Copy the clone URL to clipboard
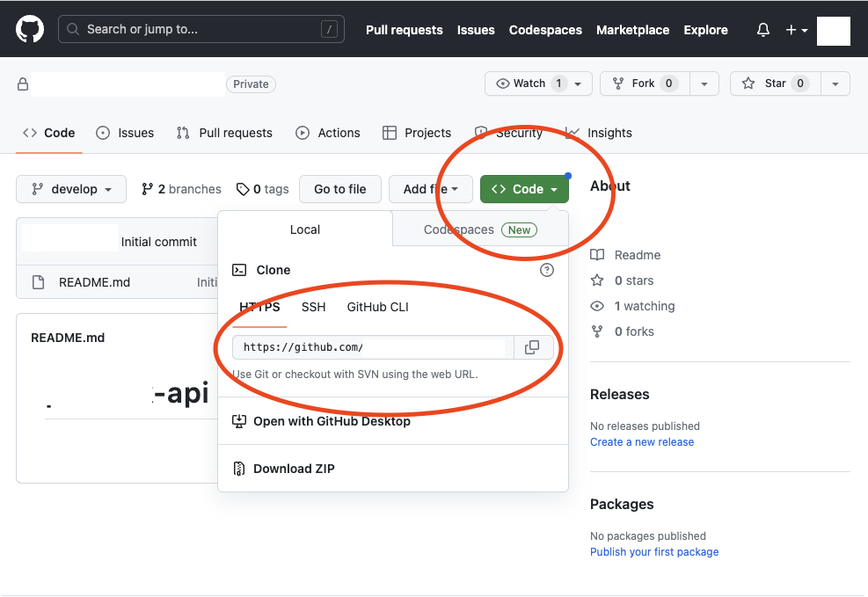This screenshot has width=868, height=597. [532, 347]
